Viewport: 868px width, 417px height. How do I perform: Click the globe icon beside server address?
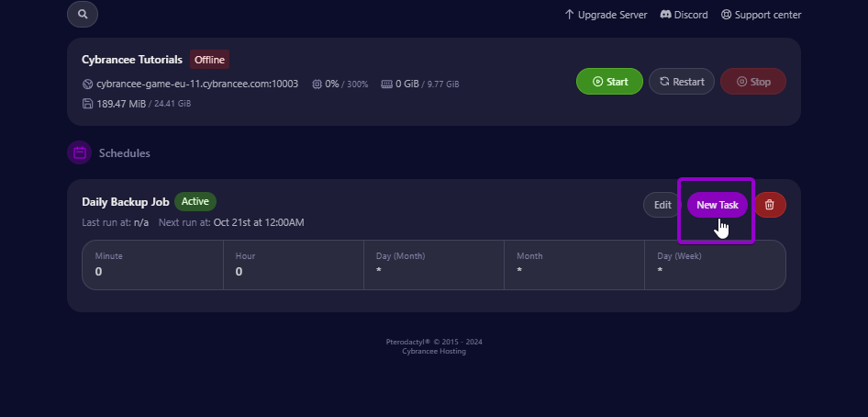[x=87, y=85]
